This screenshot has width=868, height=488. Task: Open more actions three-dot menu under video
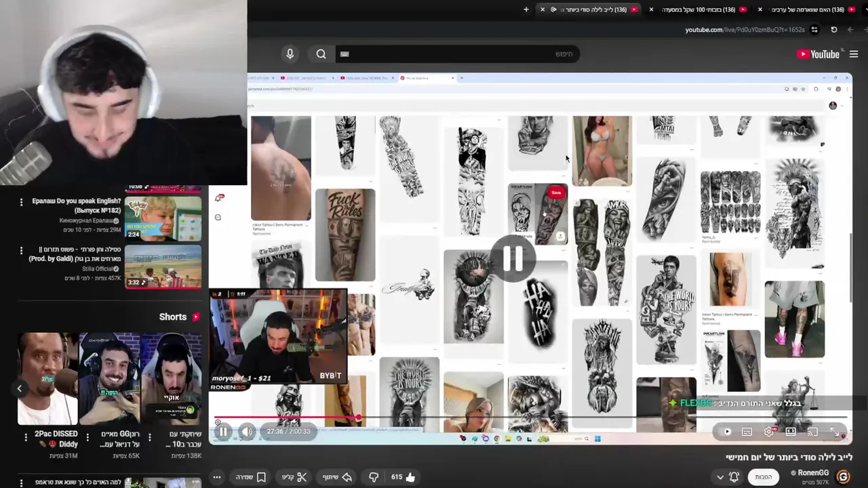(x=217, y=477)
